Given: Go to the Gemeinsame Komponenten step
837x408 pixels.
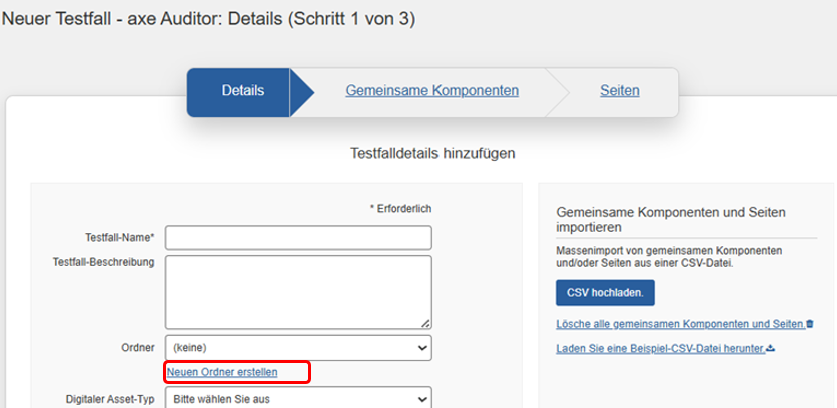Looking at the screenshot, I should coord(432,91).
